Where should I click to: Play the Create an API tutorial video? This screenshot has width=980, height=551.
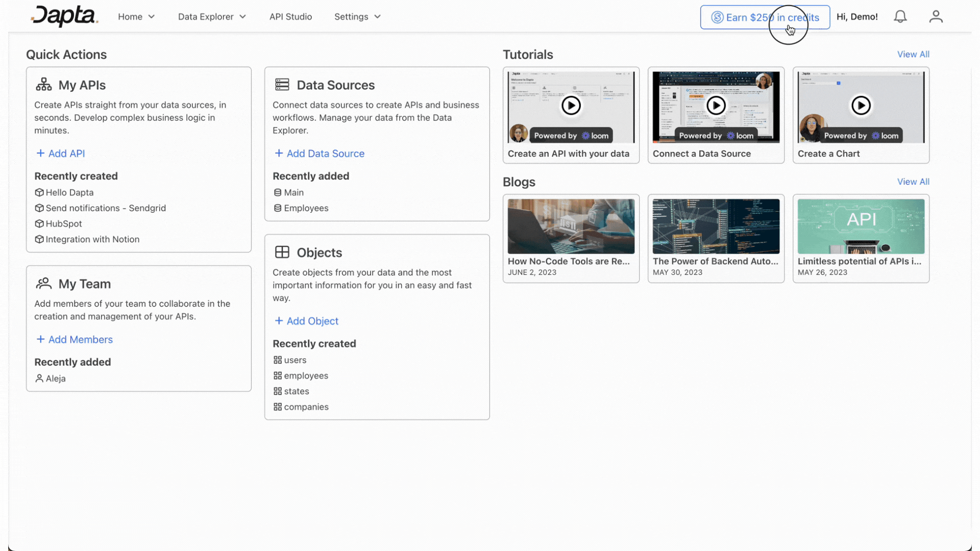pyautogui.click(x=571, y=106)
